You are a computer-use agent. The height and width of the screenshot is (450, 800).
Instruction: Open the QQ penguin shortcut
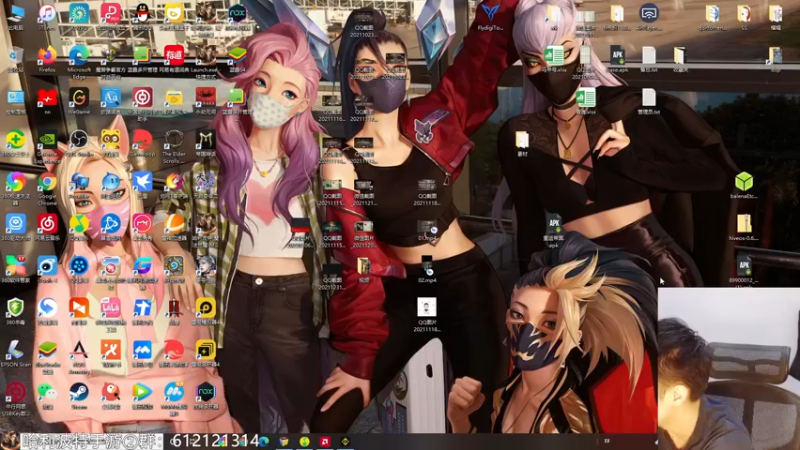coord(142,17)
